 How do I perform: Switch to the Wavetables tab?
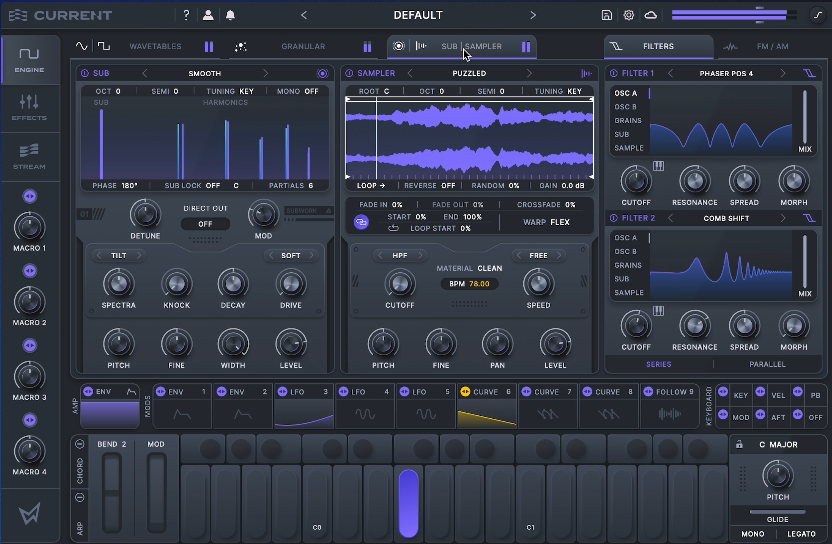(154, 46)
